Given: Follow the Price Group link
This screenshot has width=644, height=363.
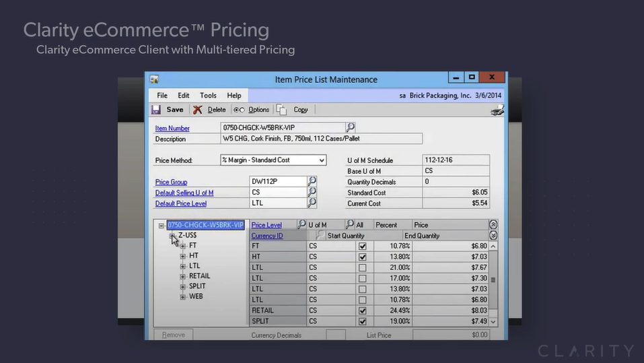Looking at the screenshot, I should pos(172,182).
